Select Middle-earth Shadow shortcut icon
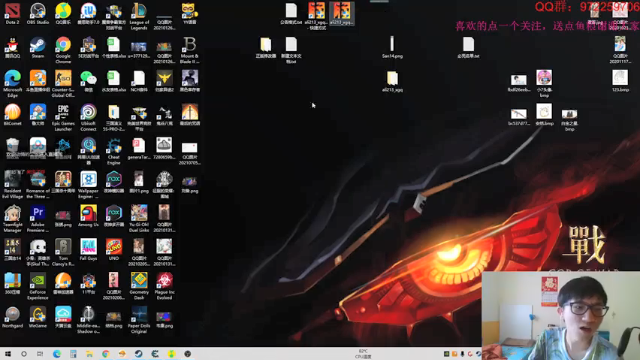This screenshot has height=360, width=640. click(88, 320)
